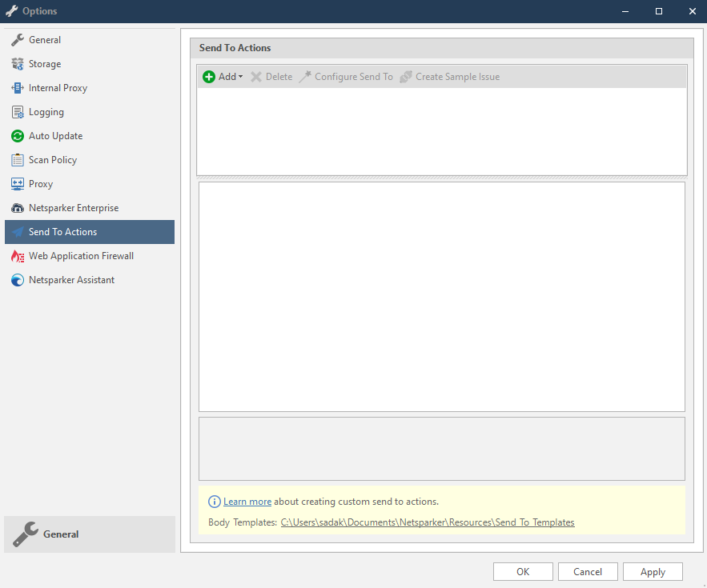Click the green plus Add icon
707x588 pixels.
click(209, 77)
